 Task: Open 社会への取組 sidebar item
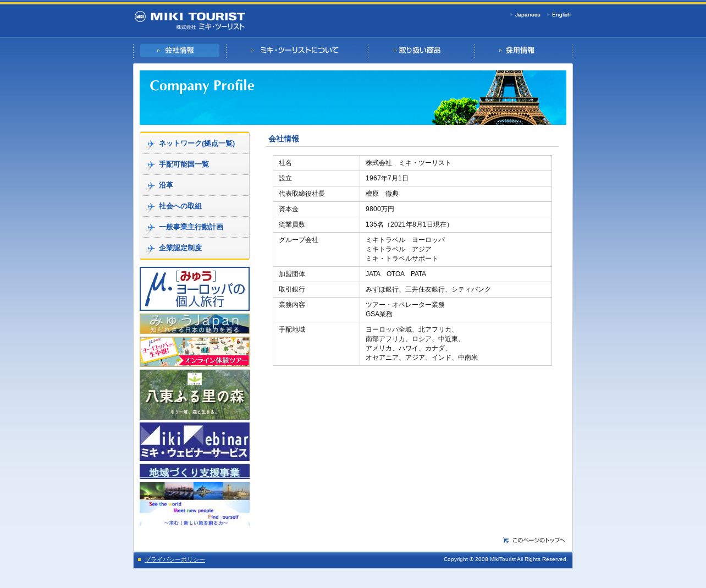195,206
